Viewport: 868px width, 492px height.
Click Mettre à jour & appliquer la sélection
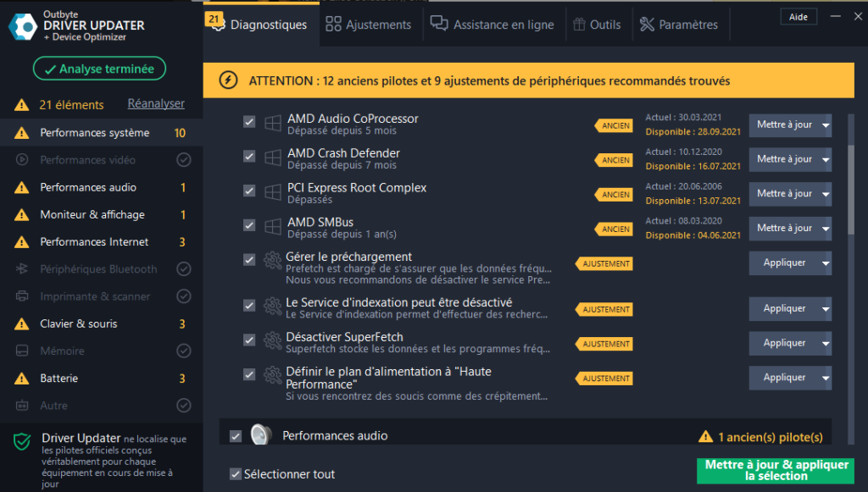click(776, 471)
